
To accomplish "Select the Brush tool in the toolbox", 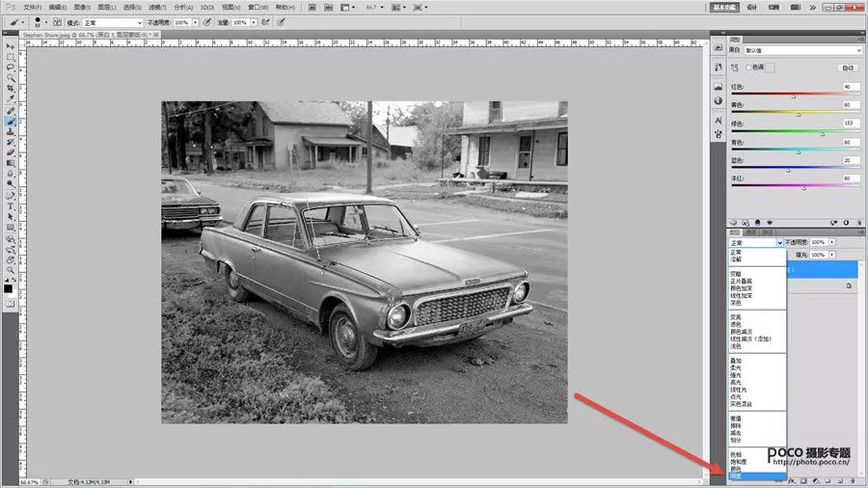I will (10, 121).
